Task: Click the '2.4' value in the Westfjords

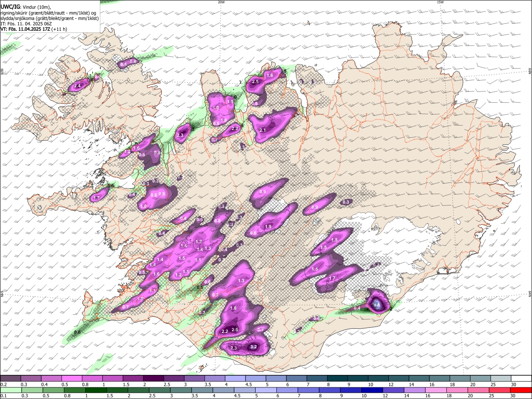Action: pyautogui.click(x=77, y=86)
